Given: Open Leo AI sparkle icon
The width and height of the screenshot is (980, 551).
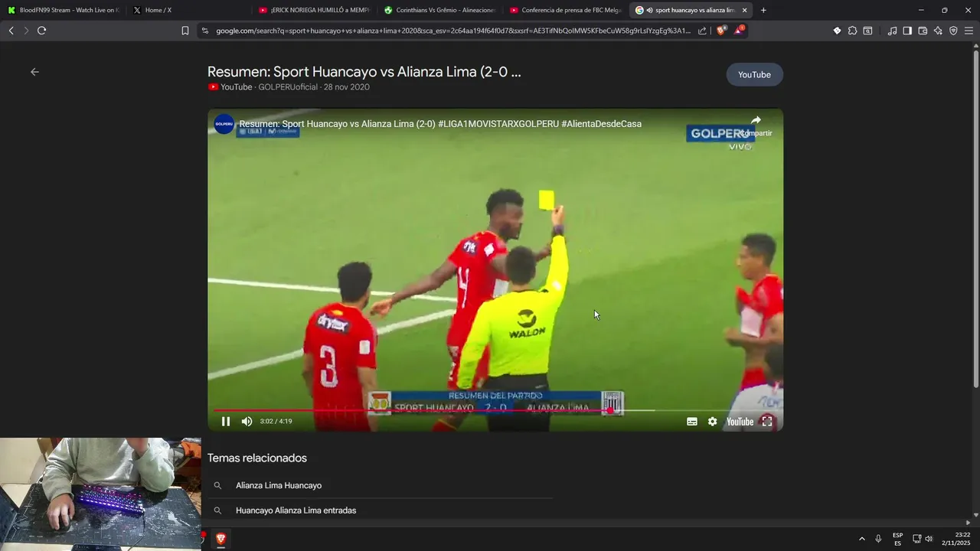Looking at the screenshot, I should click(938, 31).
